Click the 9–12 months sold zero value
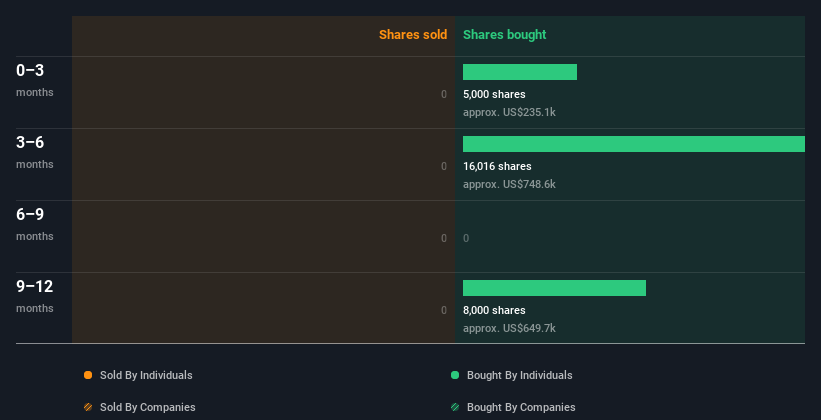The width and height of the screenshot is (821, 420). point(444,310)
